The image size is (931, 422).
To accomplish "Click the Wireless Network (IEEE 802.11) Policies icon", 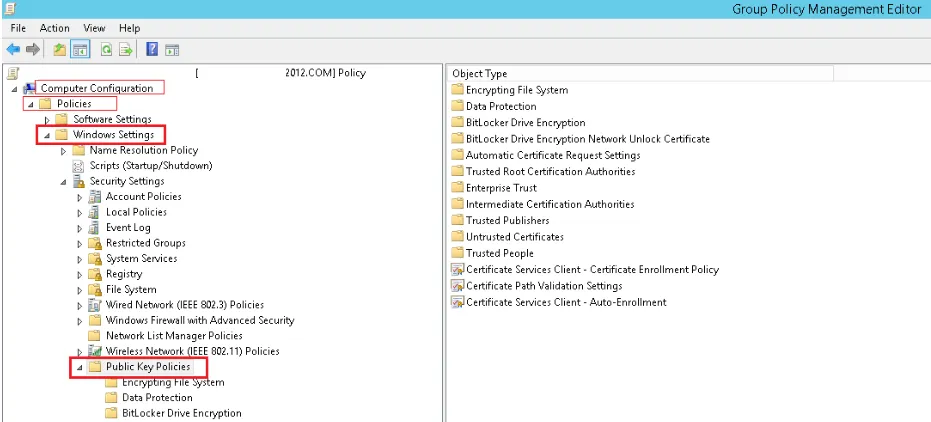I will point(94,351).
